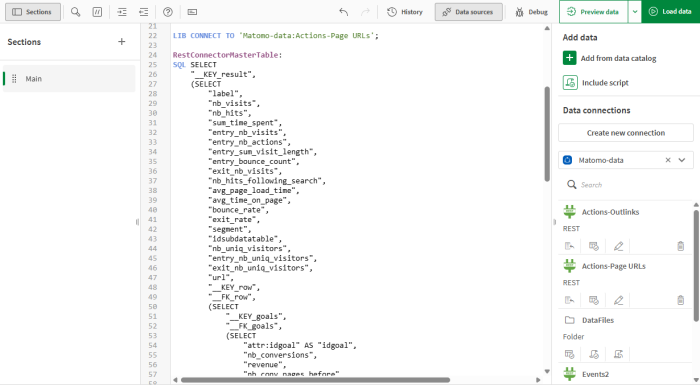
Task: Click the Actions-Outlinks connection name
Action: (x=610, y=212)
